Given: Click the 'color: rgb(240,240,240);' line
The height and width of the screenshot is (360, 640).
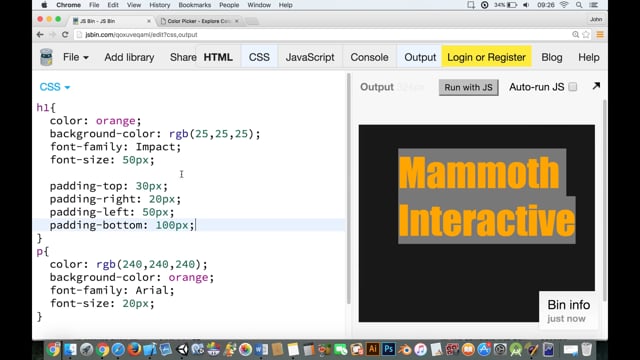Looking at the screenshot, I should 129,264.
